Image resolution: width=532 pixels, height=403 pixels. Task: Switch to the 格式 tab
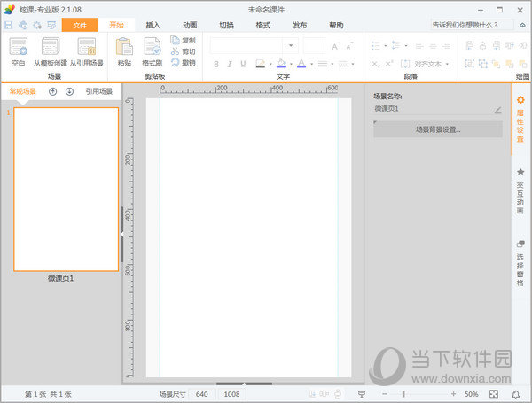(x=263, y=25)
